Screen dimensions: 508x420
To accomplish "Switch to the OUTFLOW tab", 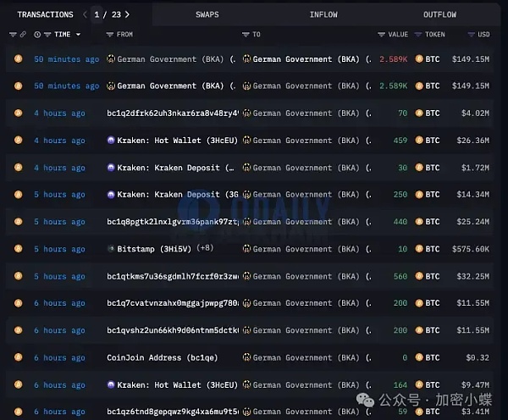I will coord(439,14).
